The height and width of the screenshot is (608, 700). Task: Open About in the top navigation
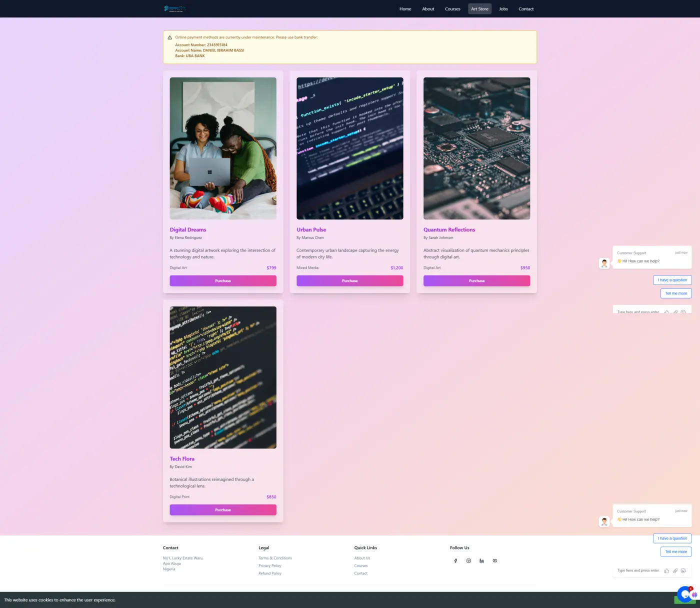428,9
